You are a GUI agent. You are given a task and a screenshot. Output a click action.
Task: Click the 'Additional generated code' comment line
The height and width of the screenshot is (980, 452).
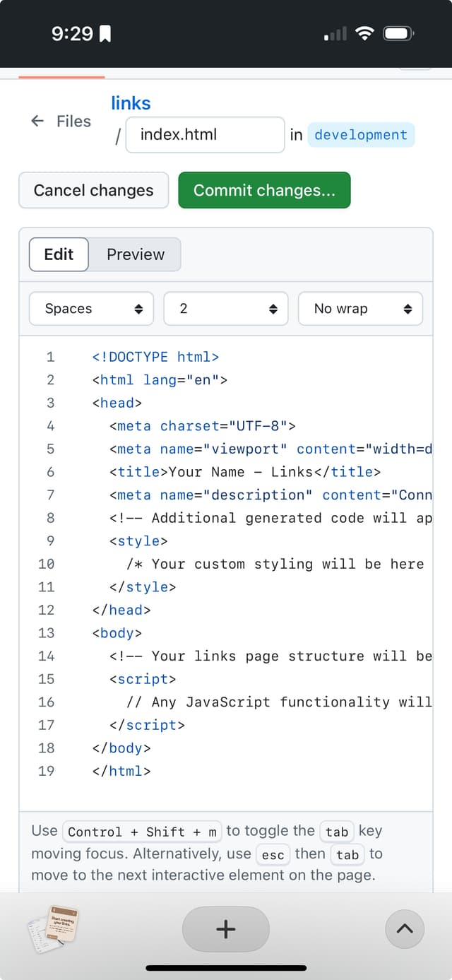(270, 518)
